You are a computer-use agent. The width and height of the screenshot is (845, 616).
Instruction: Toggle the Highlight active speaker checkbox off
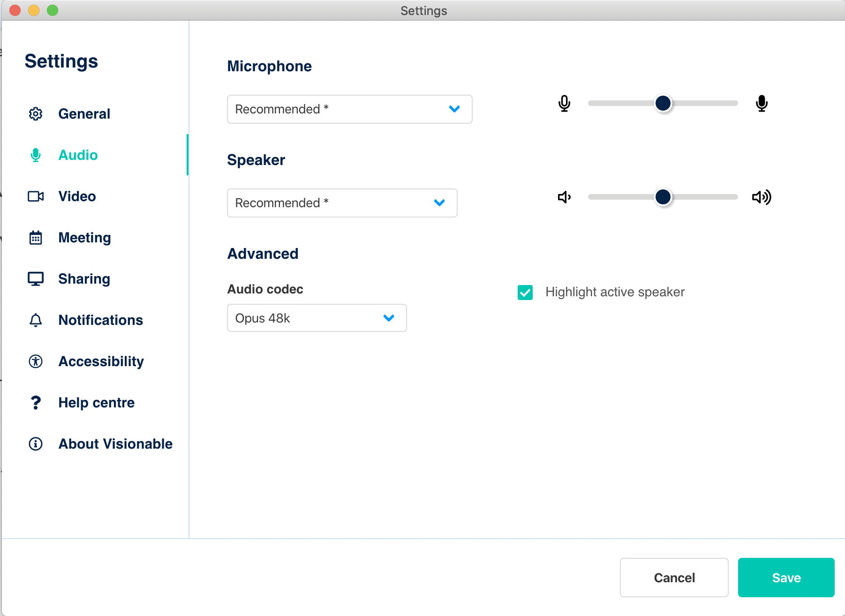pos(525,292)
